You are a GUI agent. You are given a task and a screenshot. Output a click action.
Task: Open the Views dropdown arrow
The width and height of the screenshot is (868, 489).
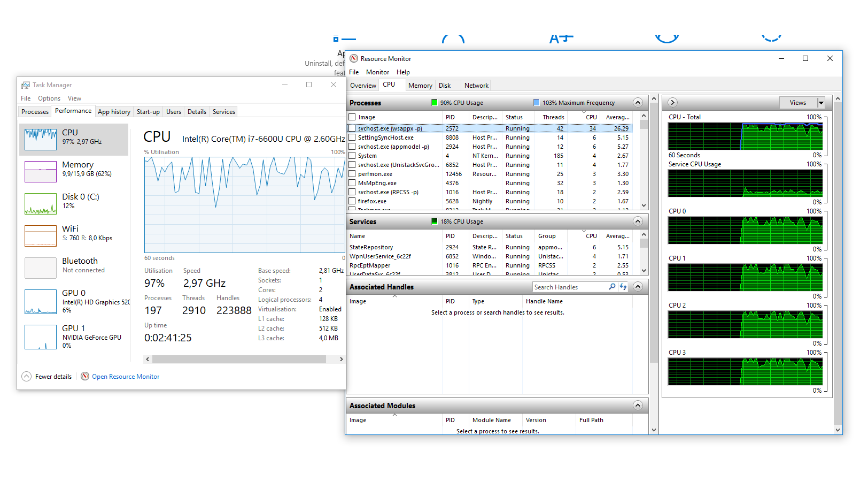point(821,103)
